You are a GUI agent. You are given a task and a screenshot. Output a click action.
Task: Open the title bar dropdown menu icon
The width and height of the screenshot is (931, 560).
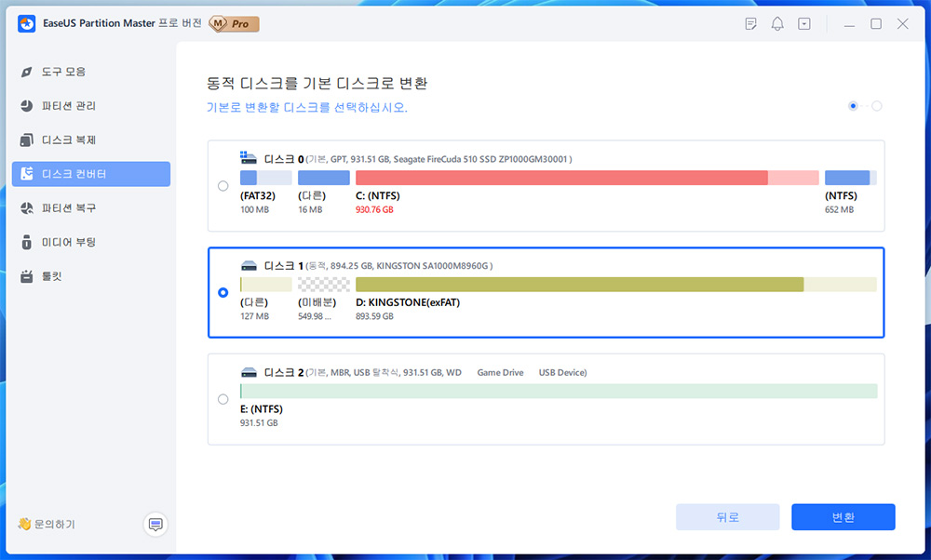(x=804, y=24)
